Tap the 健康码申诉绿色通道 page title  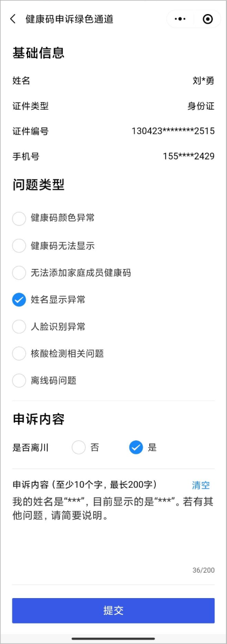(69, 19)
